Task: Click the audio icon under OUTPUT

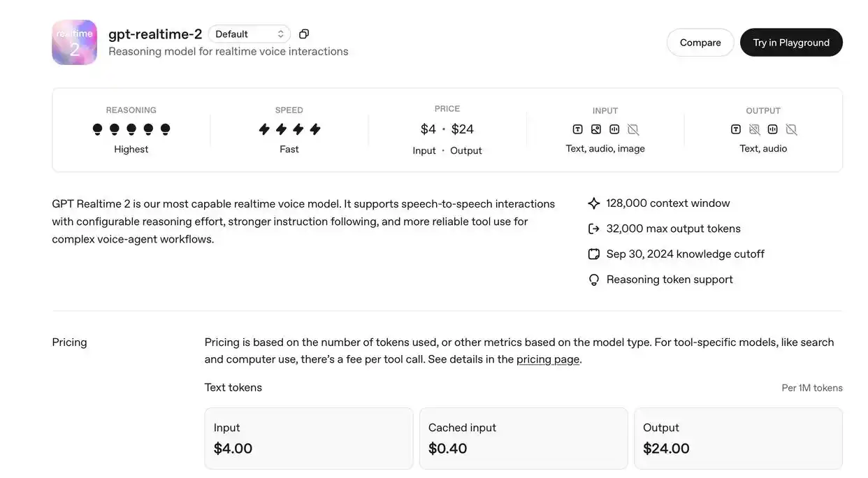Action: pos(772,129)
